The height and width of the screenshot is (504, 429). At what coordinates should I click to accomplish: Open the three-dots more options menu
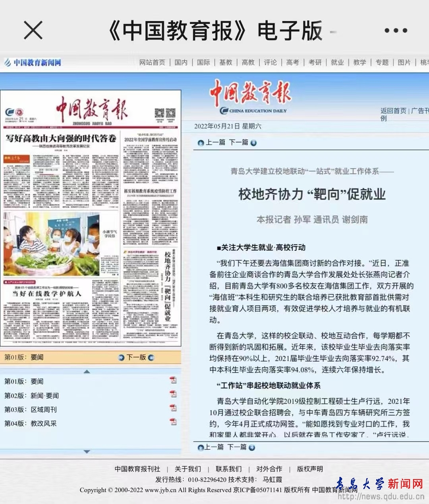click(x=396, y=31)
